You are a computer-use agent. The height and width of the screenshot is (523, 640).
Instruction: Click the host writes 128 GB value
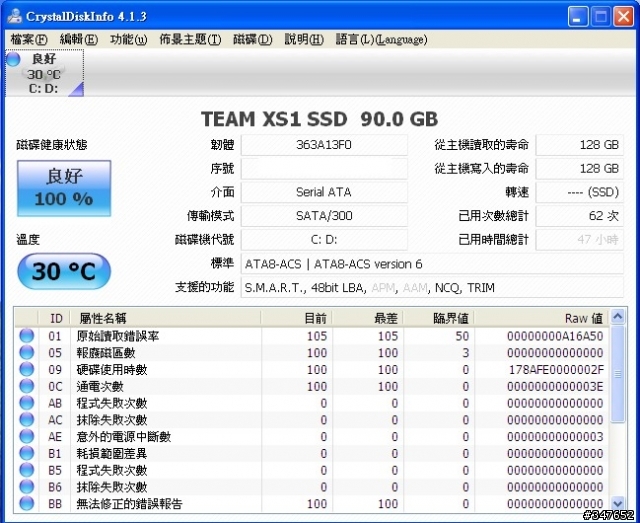click(580, 169)
